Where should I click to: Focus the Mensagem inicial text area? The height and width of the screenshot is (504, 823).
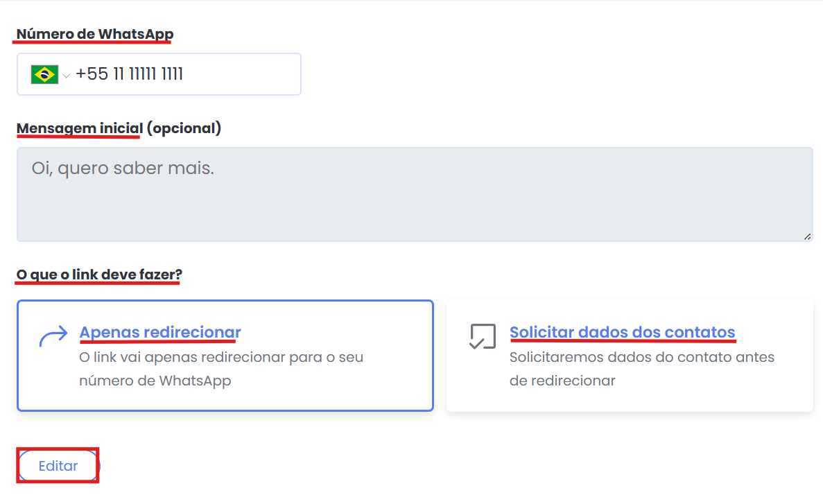coord(415,201)
